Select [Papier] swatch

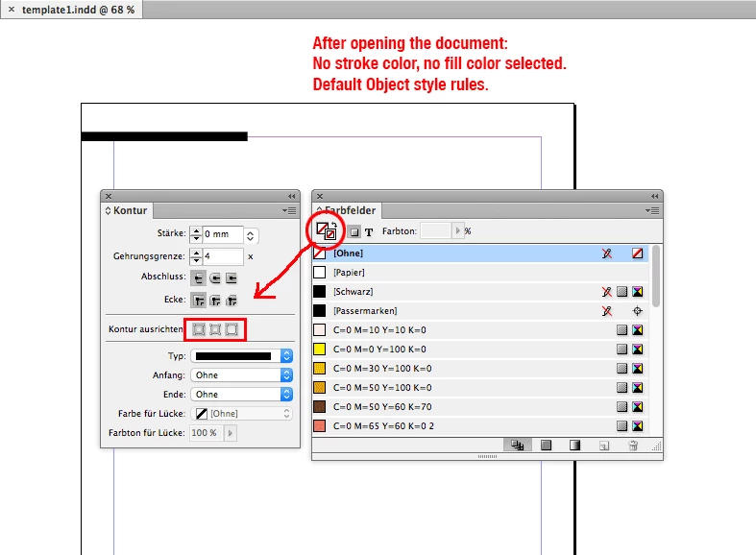[480, 272]
